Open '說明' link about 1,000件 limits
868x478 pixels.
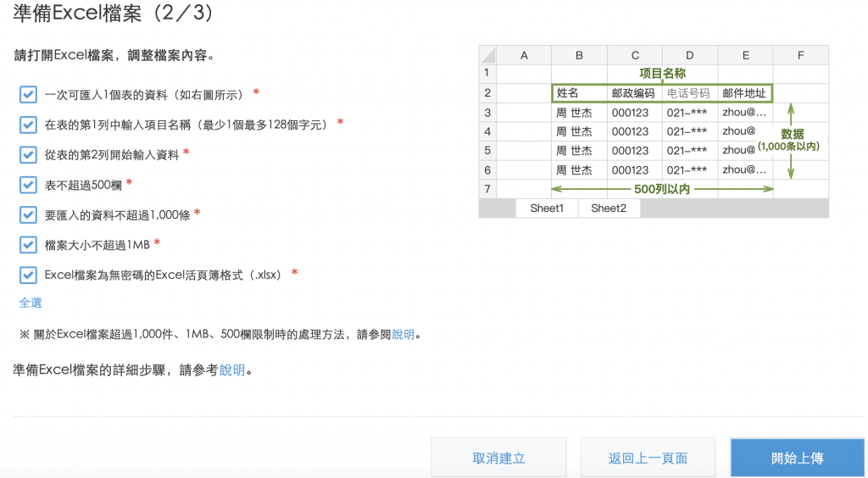click(403, 334)
